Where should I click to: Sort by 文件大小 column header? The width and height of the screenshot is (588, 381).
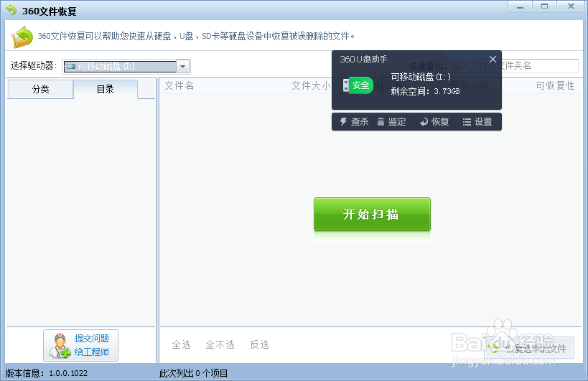click(311, 86)
